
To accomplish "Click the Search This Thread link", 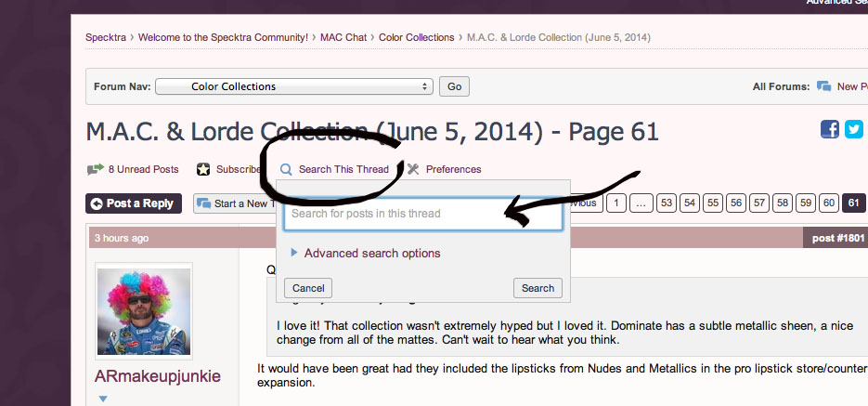I will (343, 169).
